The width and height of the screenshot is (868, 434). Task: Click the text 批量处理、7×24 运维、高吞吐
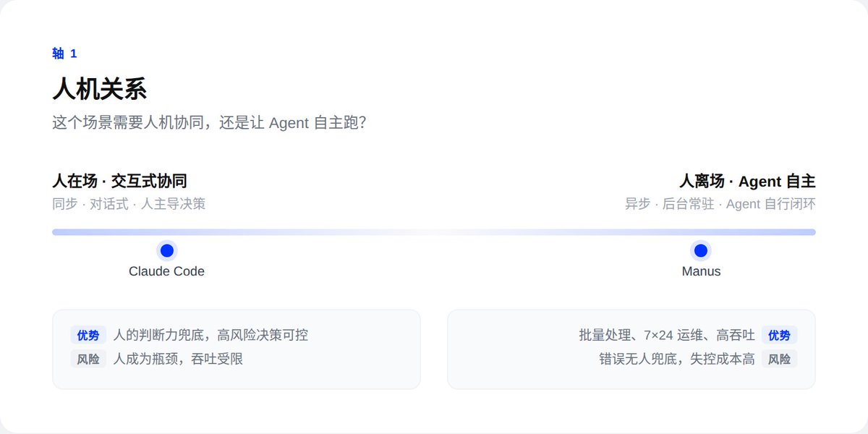pyautogui.click(x=667, y=335)
